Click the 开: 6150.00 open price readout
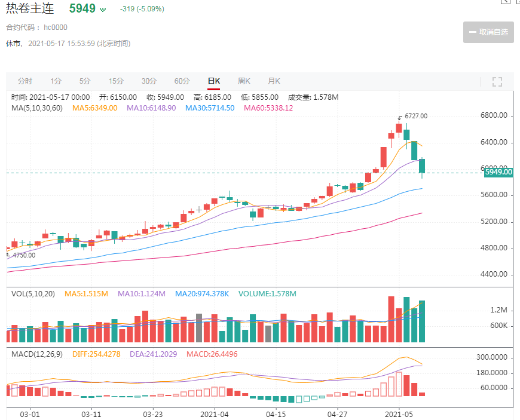Image resolution: width=520 pixels, height=420 pixels. (x=118, y=97)
